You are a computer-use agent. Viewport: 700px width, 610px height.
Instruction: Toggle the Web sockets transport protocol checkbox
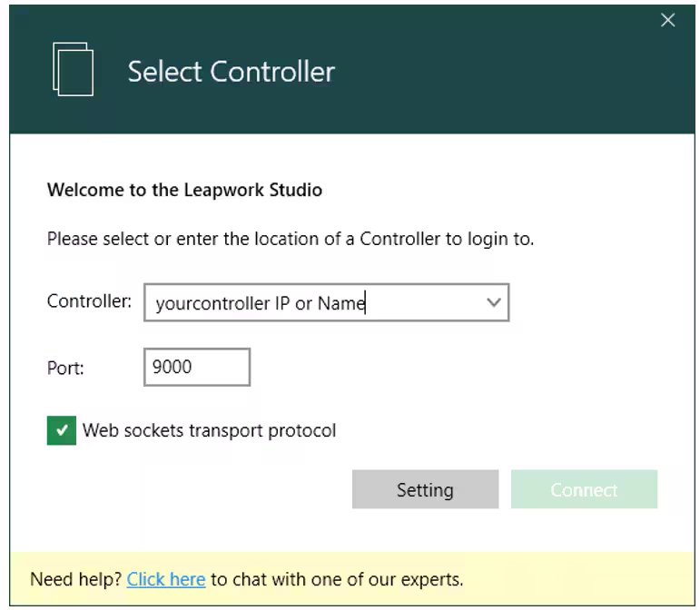pyautogui.click(x=62, y=431)
